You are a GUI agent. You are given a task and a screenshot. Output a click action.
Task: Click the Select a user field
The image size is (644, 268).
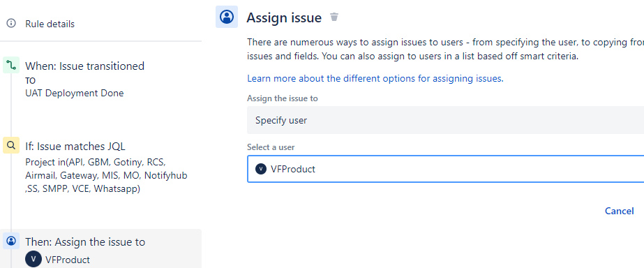pos(445,169)
